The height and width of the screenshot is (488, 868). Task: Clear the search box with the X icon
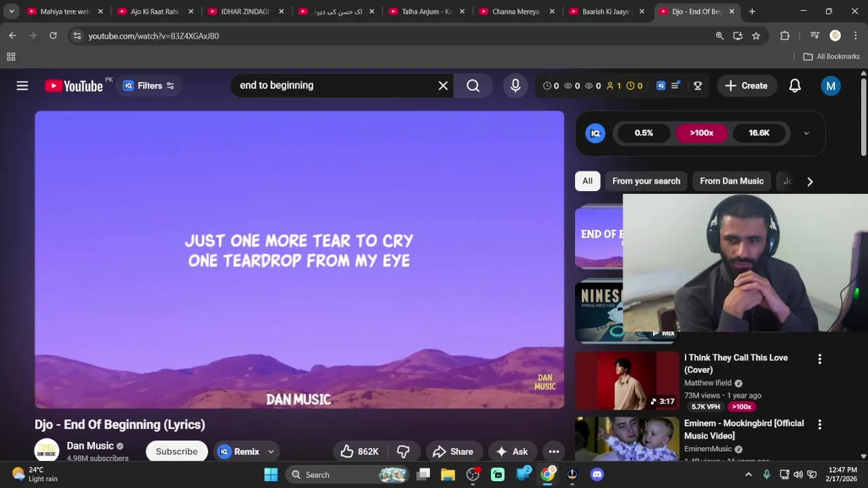click(x=443, y=85)
